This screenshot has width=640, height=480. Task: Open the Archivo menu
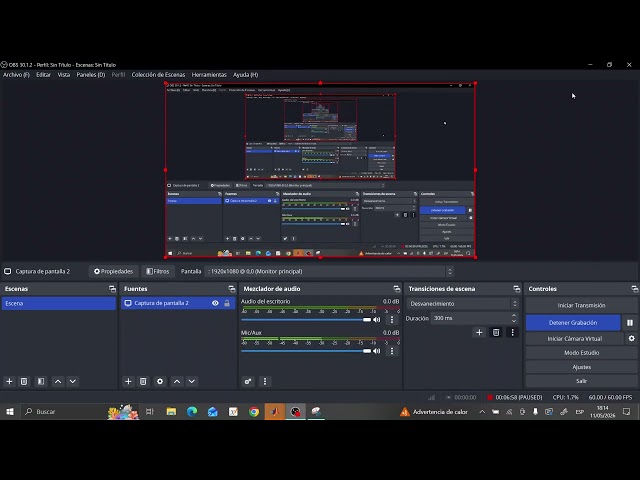pyautogui.click(x=16, y=75)
